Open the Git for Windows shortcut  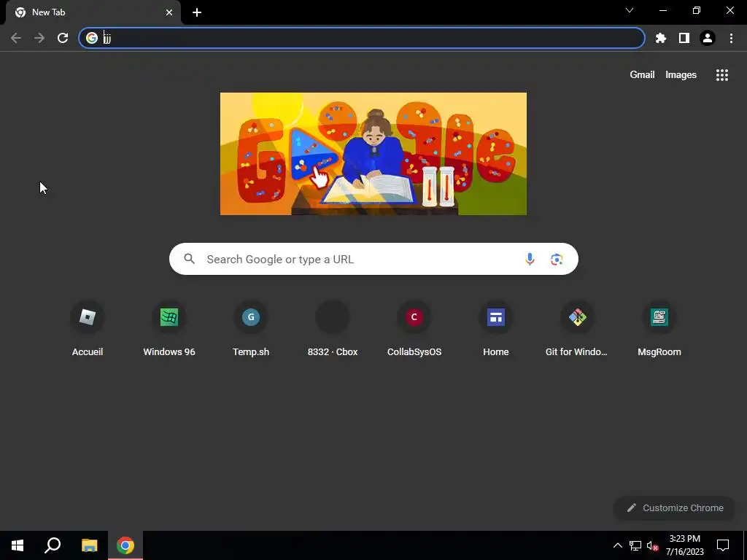click(578, 329)
